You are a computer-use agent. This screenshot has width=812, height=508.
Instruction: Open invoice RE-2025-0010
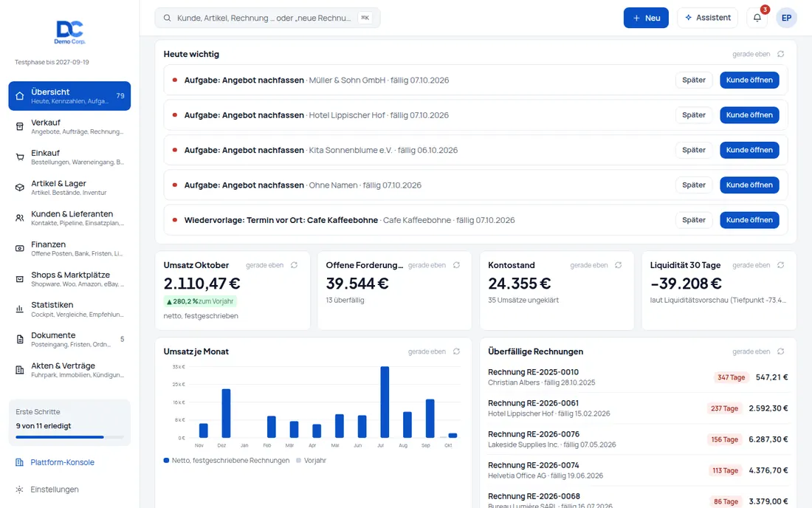click(x=638, y=377)
